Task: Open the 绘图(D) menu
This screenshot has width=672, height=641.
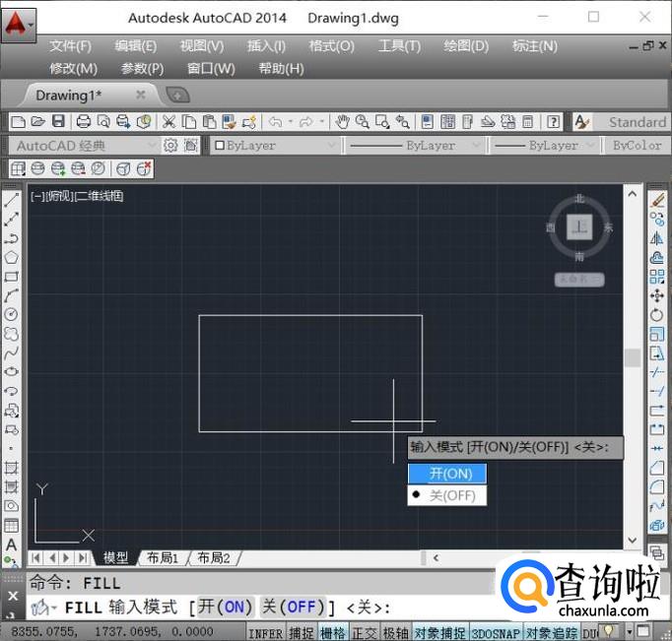Action: click(x=466, y=46)
